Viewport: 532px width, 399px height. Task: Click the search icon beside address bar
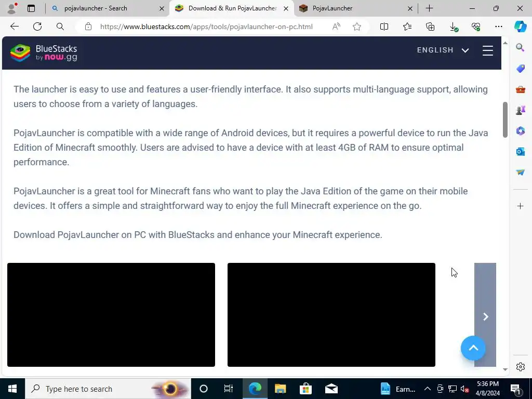(x=60, y=26)
